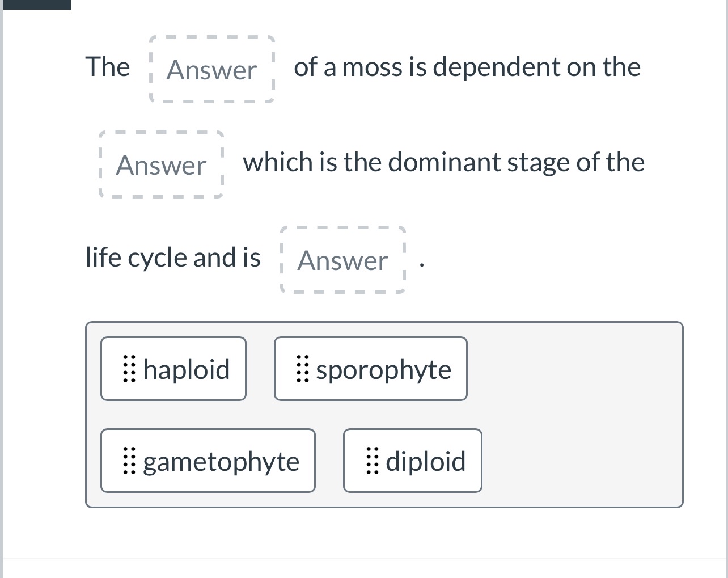The height and width of the screenshot is (578, 728).
Task: Click the grey strip along the left edge
Action: 2,284
